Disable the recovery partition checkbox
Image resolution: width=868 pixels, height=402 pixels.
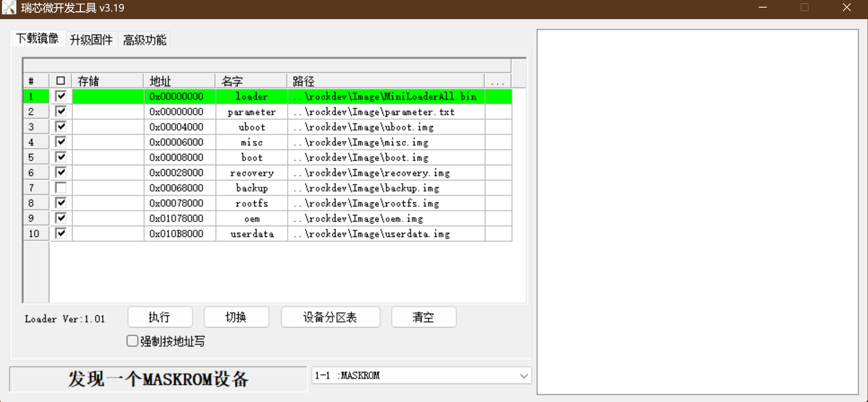(61, 172)
